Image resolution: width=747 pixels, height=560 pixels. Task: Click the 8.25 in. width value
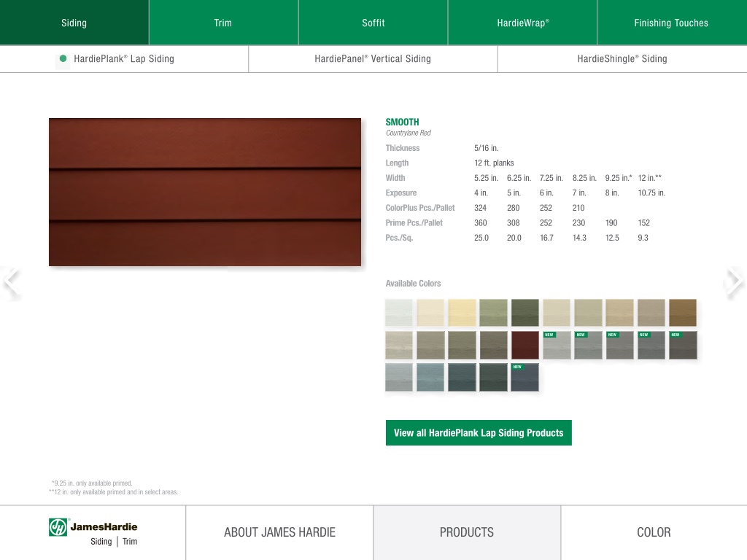point(584,178)
